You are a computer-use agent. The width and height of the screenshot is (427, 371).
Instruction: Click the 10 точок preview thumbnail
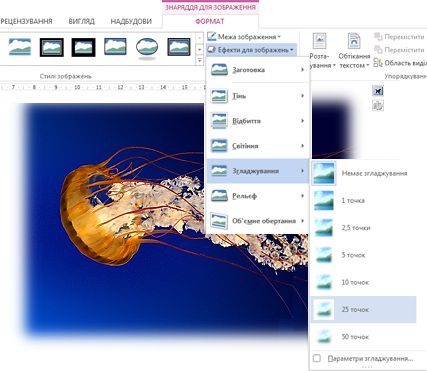pyautogui.click(x=324, y=282)
